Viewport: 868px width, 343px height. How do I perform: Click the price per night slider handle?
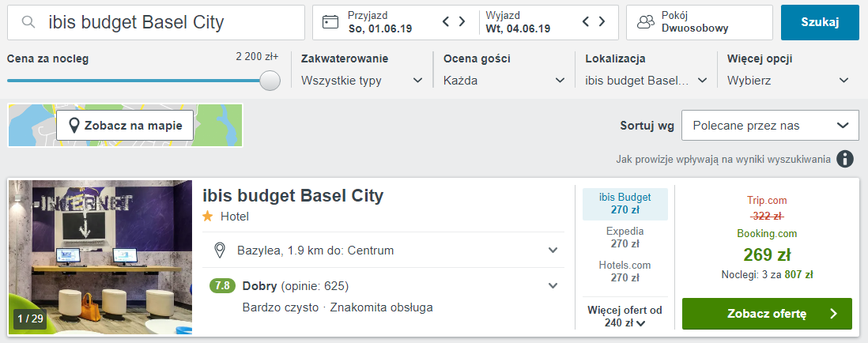270,81
